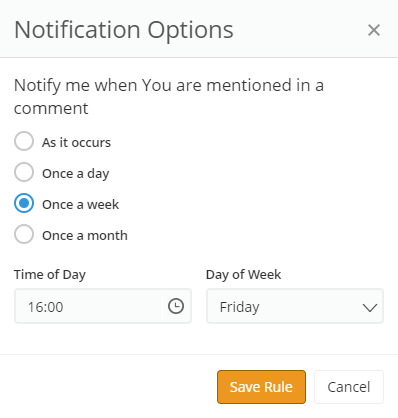
Task: Expand the Day of Week chevron arrow
Action: coord(370,307)
